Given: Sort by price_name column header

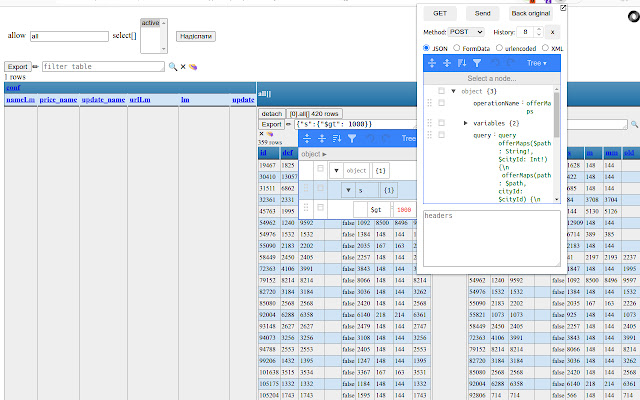Looking at the screenshot, I should [58, 100].
